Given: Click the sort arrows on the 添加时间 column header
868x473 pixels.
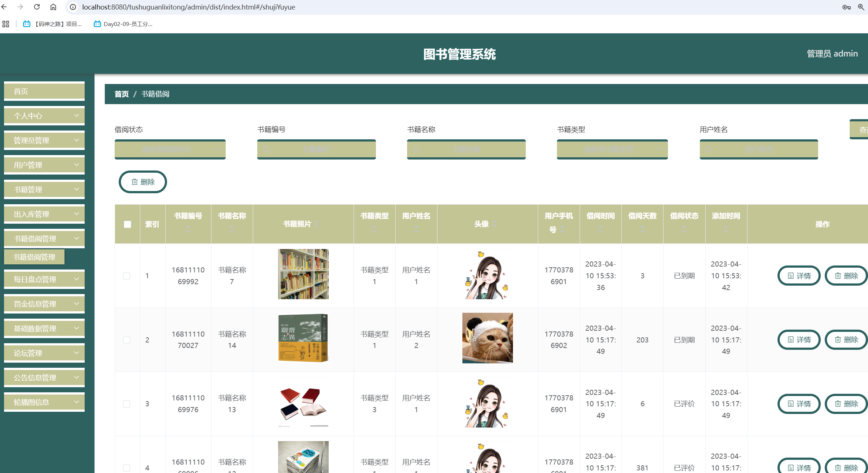Looking at the screenshot, I should tap(726, 230).
